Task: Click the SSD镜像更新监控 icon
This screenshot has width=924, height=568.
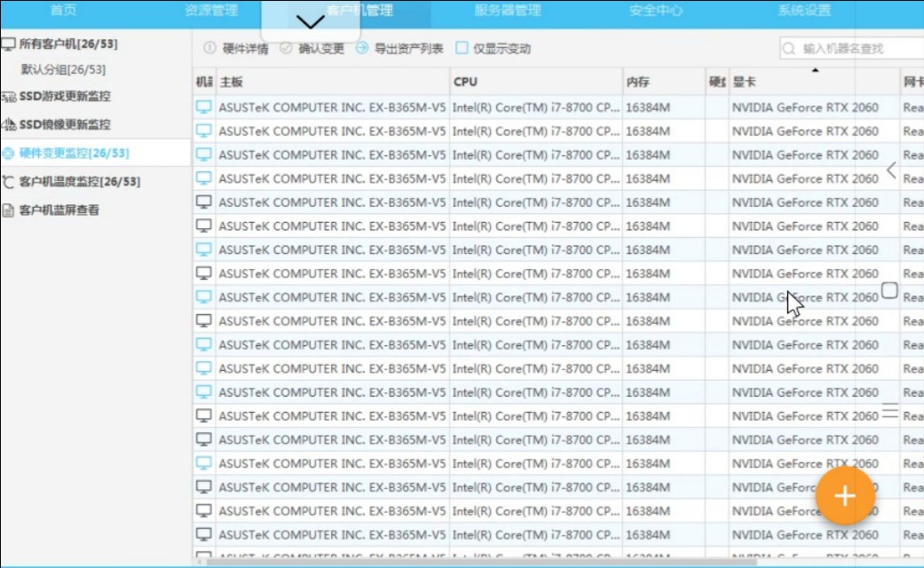Action: pos(9,124)
